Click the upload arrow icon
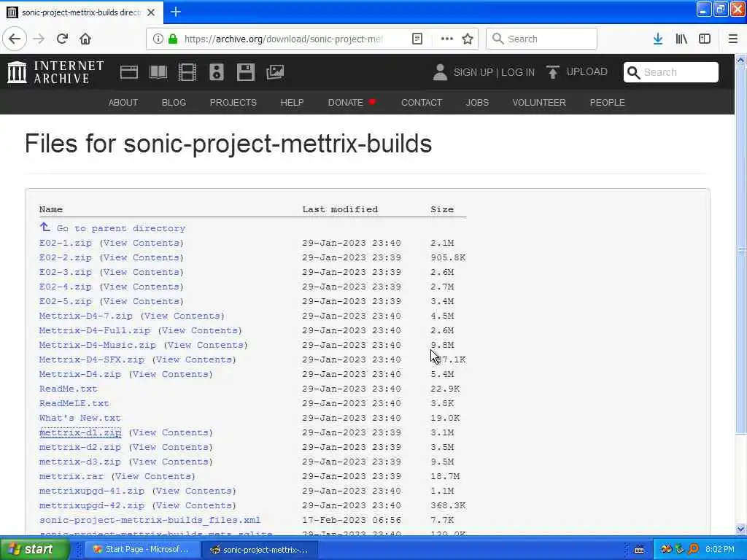 [x=553, y=72]
